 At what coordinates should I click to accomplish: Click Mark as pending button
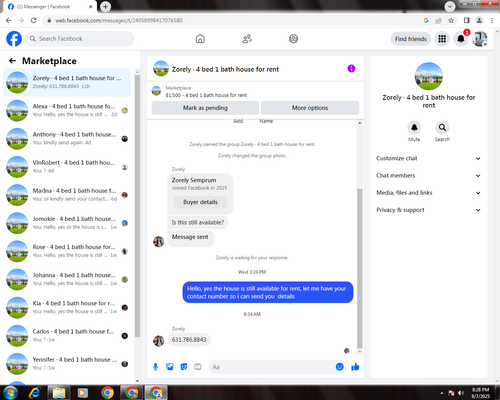[205, 108]
